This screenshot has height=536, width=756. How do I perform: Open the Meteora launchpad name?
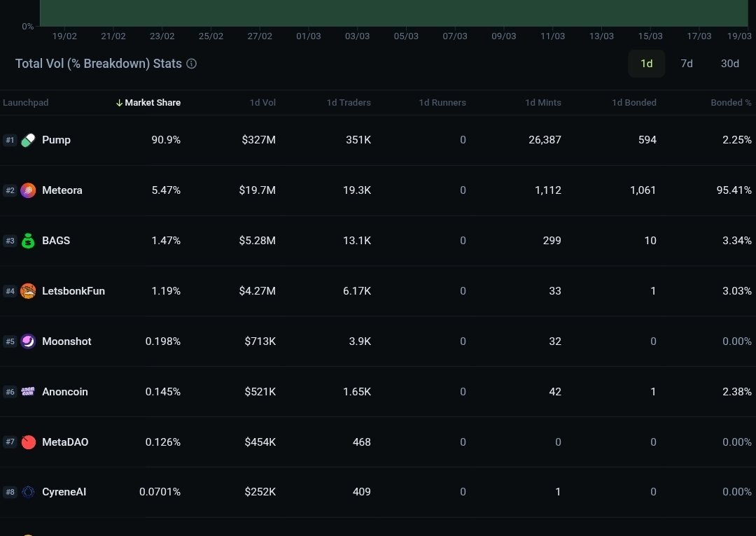pos(62,190)
